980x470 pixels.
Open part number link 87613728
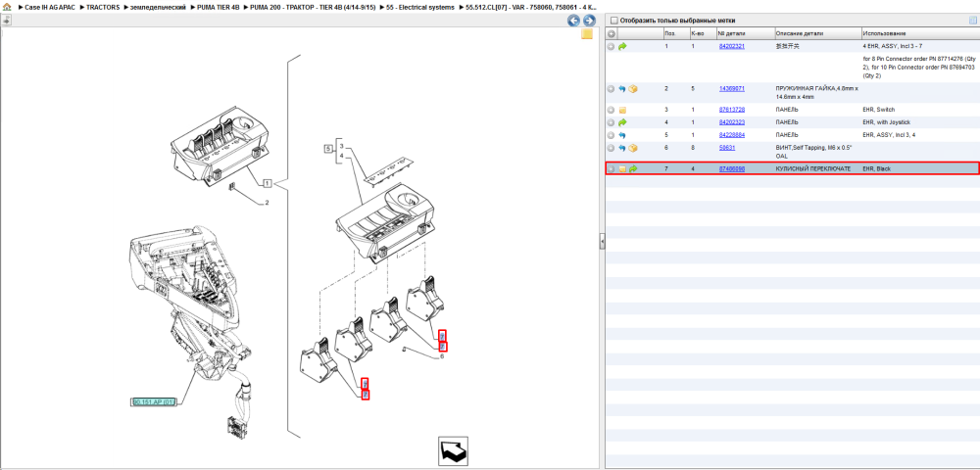pos(731,110)
